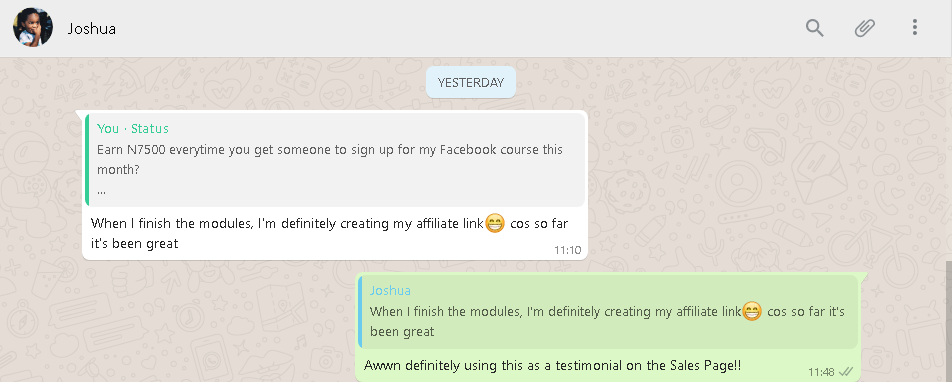Open the three-dot chat menu
The image size is (952, 382).
tap(914, 27)
